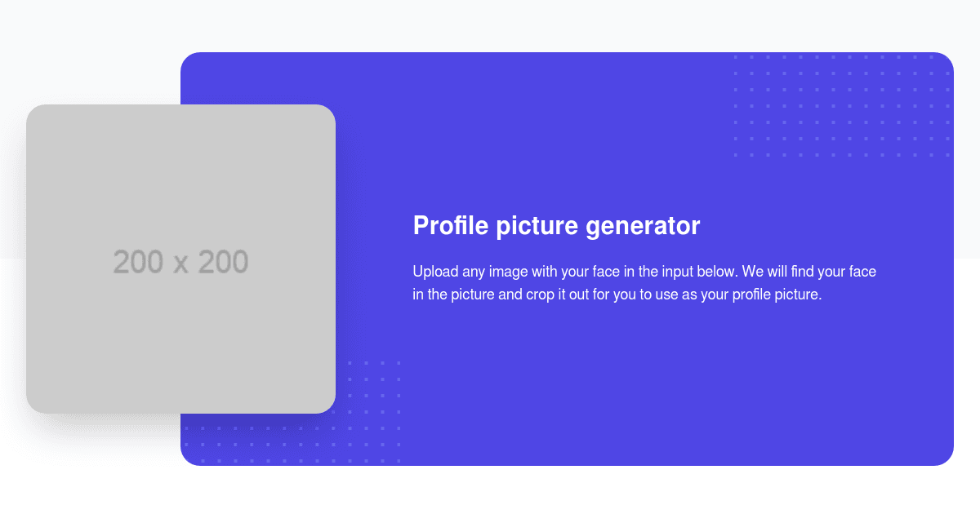
Task: Click the word "crop" in the description
Action: [x=538, y=295]
